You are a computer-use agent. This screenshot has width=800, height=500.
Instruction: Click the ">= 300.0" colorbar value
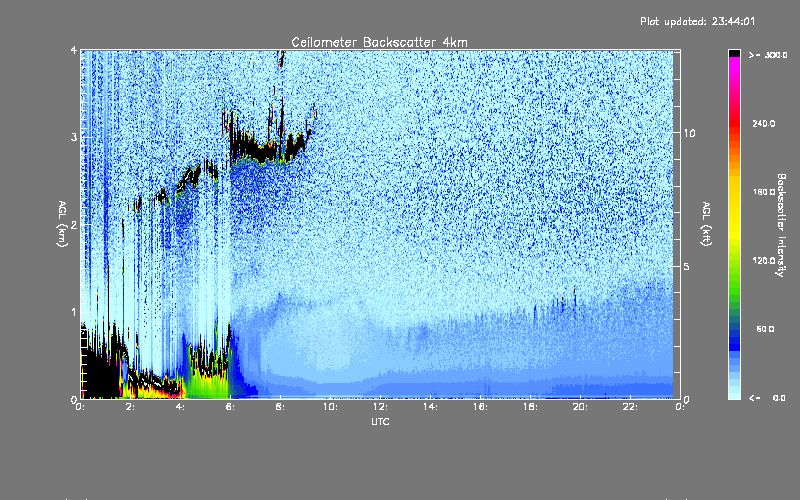click(x=768, y=55)
